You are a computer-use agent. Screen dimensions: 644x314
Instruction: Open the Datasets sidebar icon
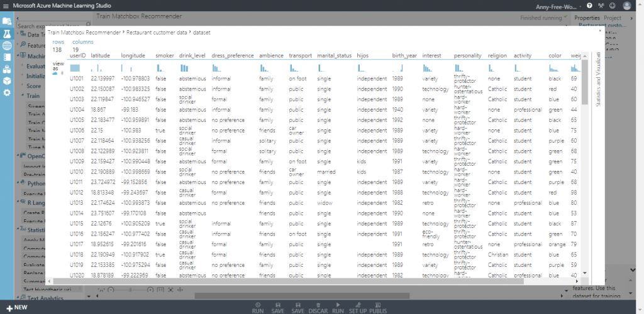6,69
